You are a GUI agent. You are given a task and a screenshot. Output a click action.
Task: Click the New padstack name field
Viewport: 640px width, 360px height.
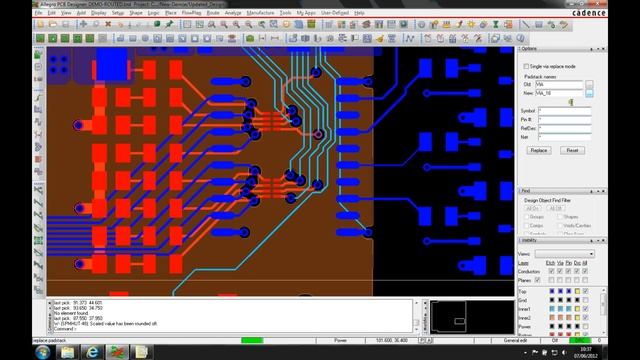[559, 93]
